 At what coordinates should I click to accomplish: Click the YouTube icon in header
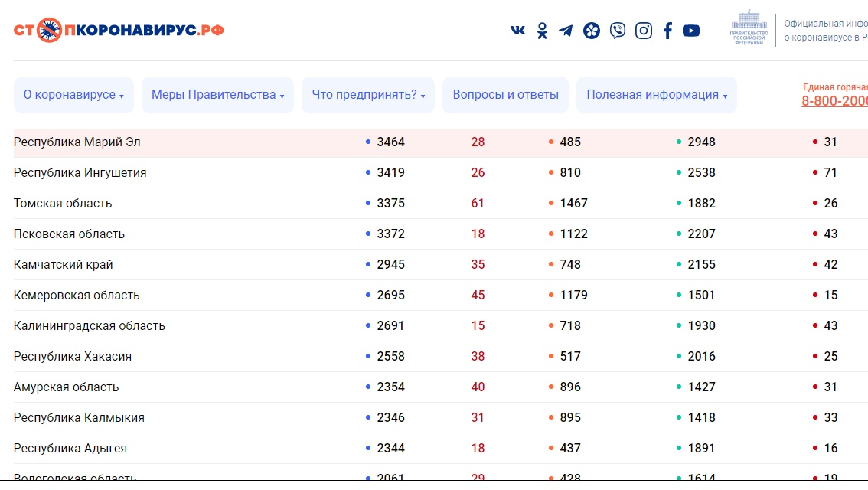pos(691,31)
